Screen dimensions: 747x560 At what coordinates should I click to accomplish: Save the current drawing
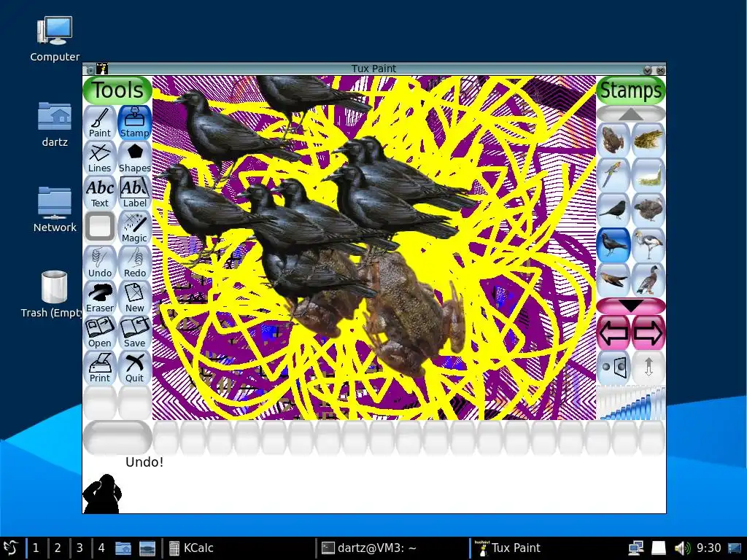135,332
